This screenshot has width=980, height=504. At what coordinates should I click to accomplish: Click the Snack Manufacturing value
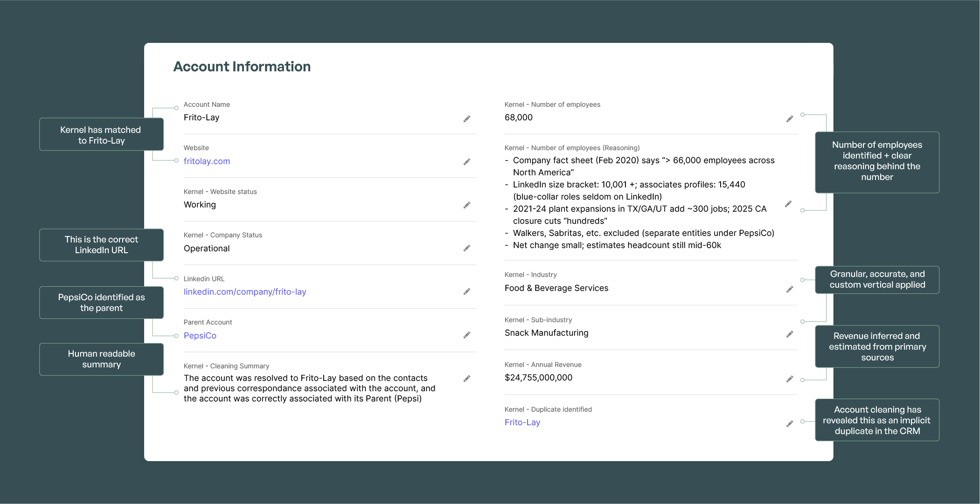547,333
